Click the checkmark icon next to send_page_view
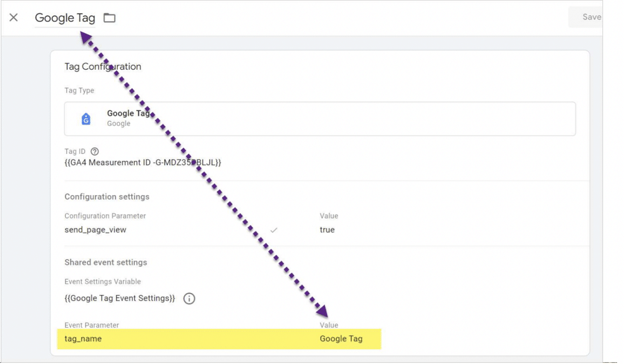This screenshot has width=624, height=364. (x=273, y=230)
